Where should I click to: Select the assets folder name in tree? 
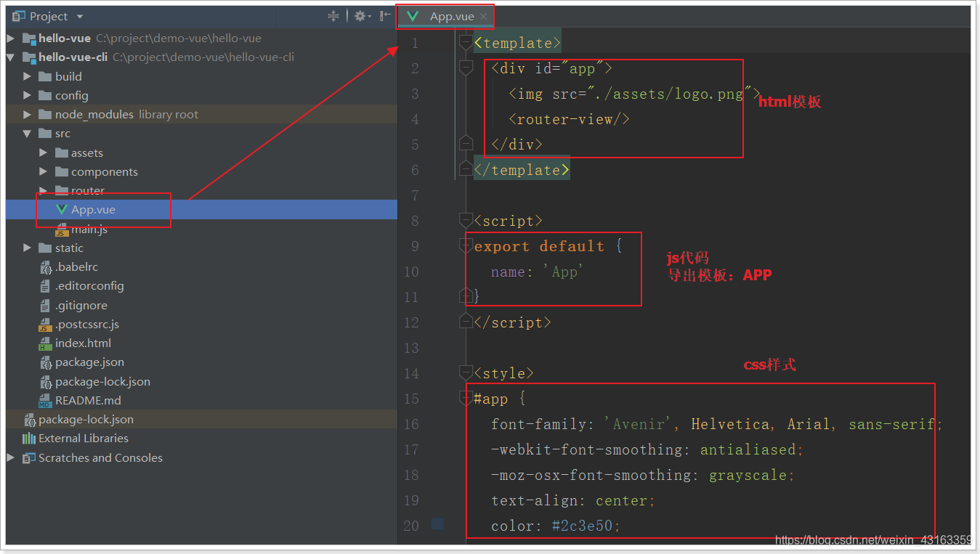(87, 152)
